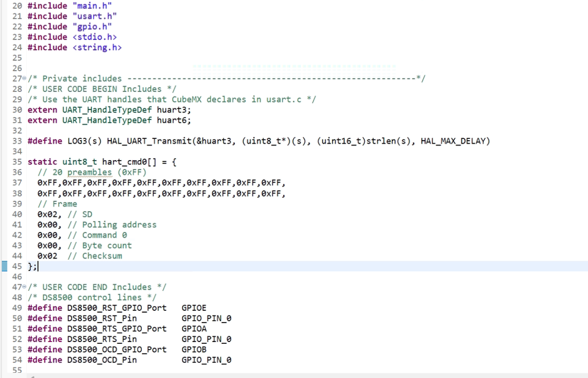Click HAL_MAX_DELAY in the LOG3 macro
The image size is (588, 378).
453,141
